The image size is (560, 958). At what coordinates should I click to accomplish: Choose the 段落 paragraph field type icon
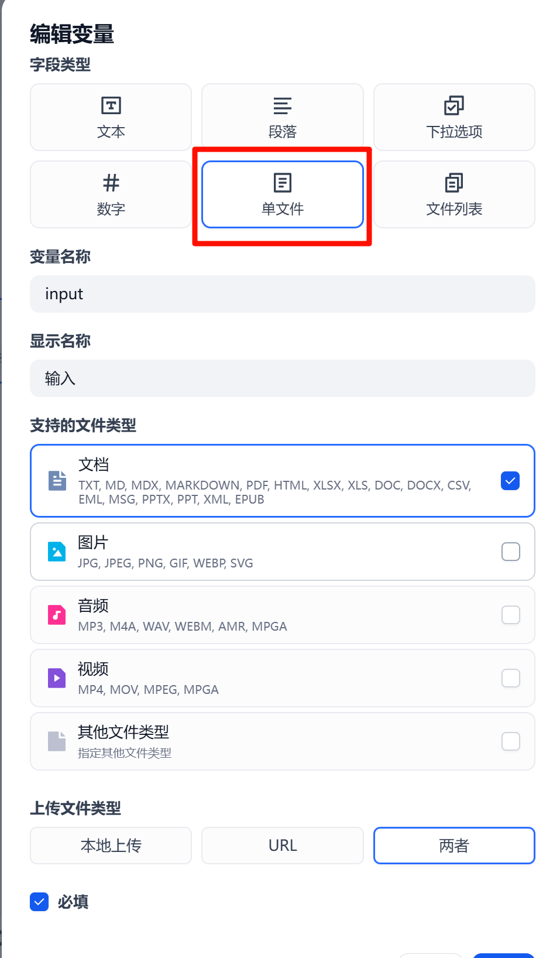click(x=282, y=106)
